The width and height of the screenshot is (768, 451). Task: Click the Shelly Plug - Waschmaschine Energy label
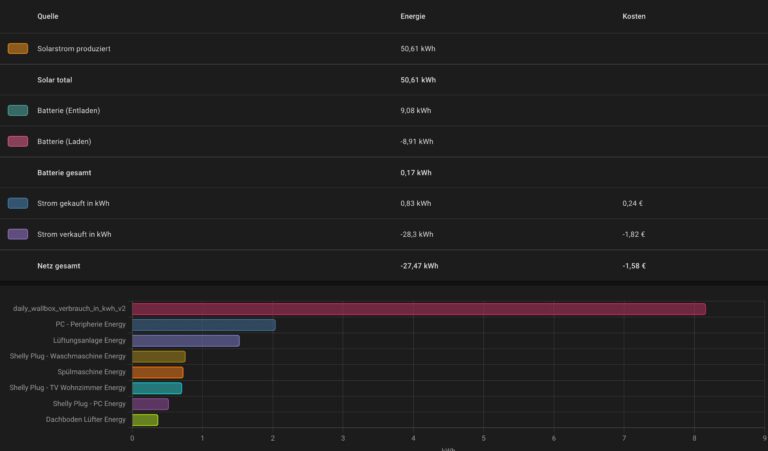[68, 356]
